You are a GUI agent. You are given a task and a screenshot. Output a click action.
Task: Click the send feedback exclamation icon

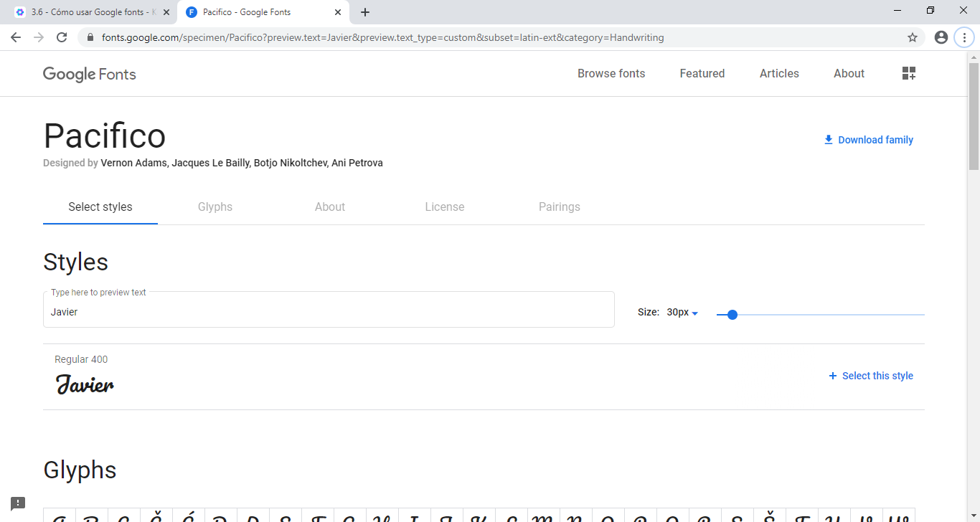coord(18,503)
